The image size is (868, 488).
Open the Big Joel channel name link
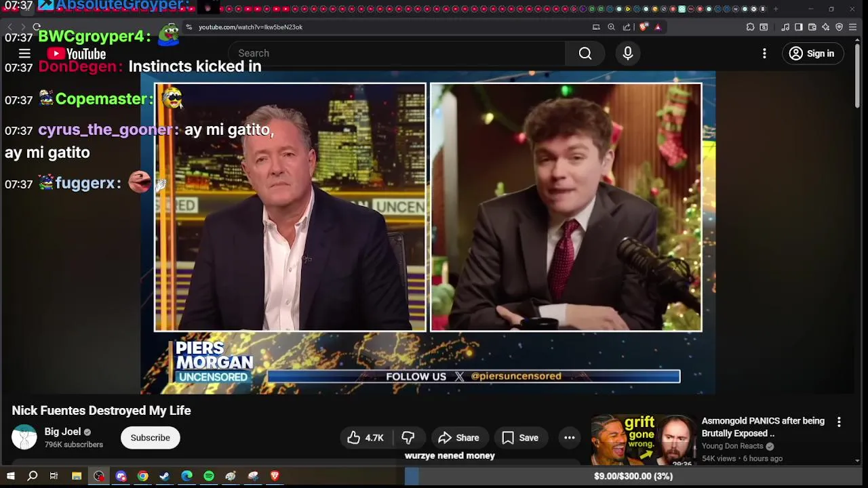coord(62,432)
